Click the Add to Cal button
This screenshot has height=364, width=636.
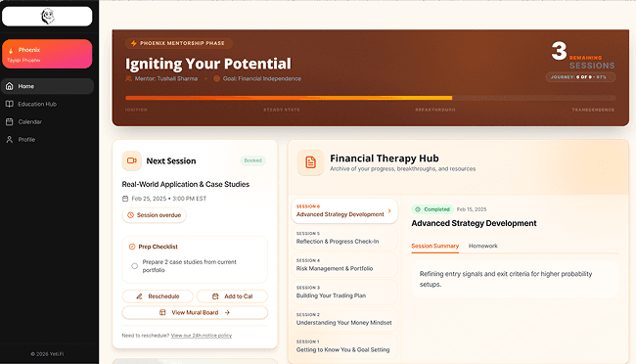pyautogui.click(x=233, y=296)
